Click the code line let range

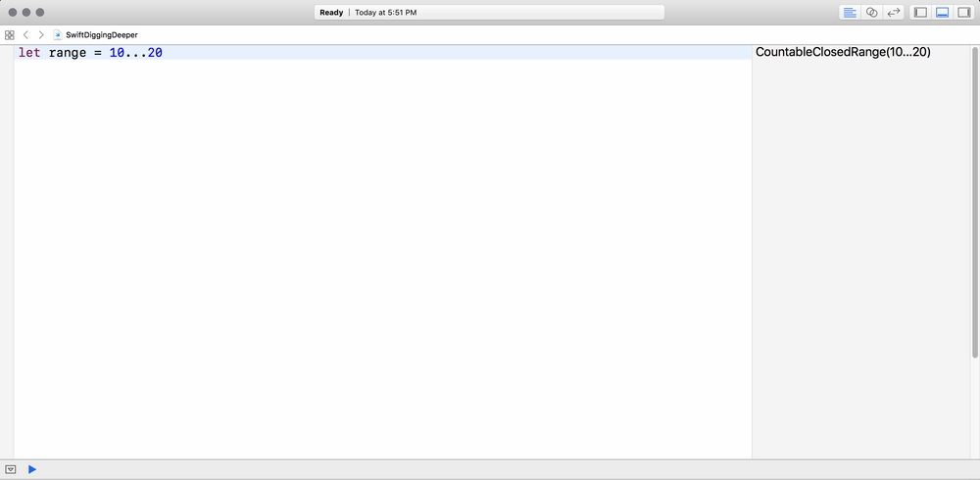pos(382,53)
